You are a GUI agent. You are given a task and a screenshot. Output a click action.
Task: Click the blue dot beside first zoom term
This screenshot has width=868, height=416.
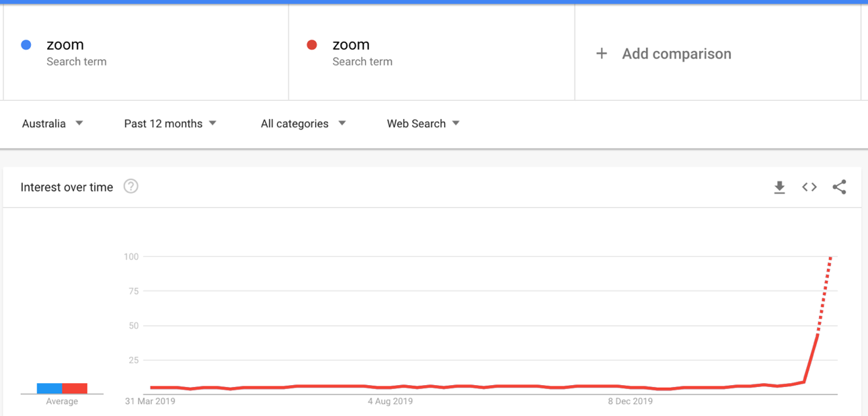(x=26, y=45)
